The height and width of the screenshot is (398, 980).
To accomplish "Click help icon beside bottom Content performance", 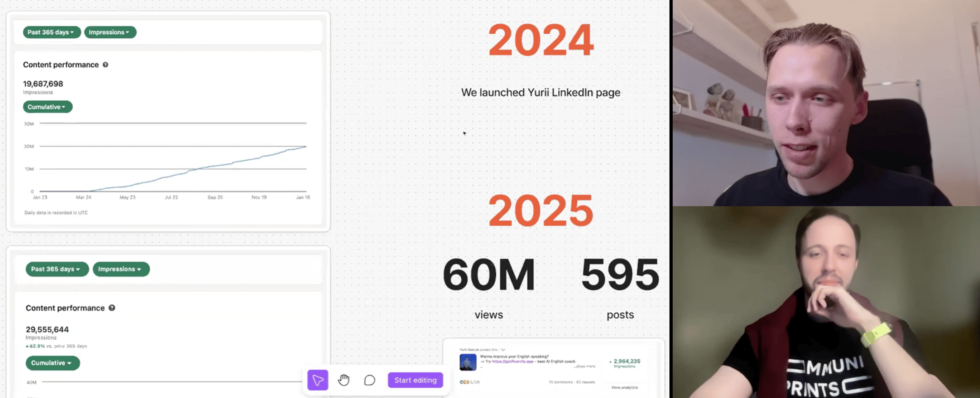I will [x=112, y=308].
